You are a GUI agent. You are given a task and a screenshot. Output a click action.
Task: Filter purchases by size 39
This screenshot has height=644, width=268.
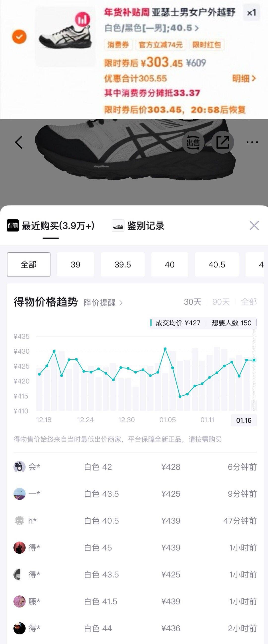(x=75, y=265)
